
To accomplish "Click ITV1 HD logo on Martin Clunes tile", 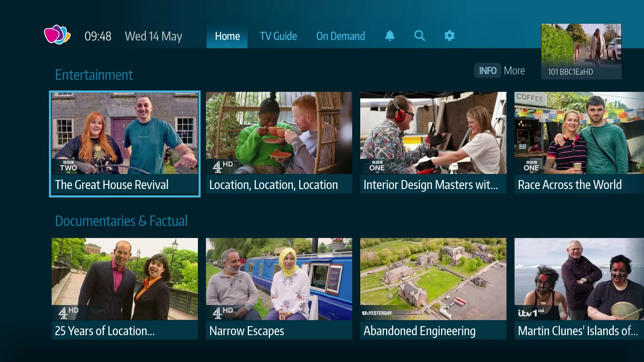I will pyautogui.click(x=531, y=313).
